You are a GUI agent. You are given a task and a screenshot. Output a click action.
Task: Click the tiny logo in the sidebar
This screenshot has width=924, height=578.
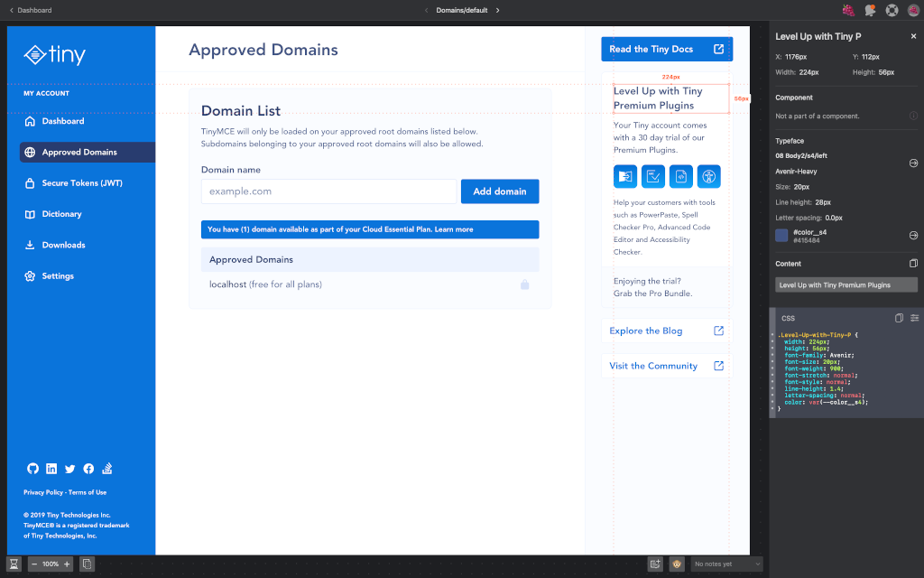click(55, 54)
